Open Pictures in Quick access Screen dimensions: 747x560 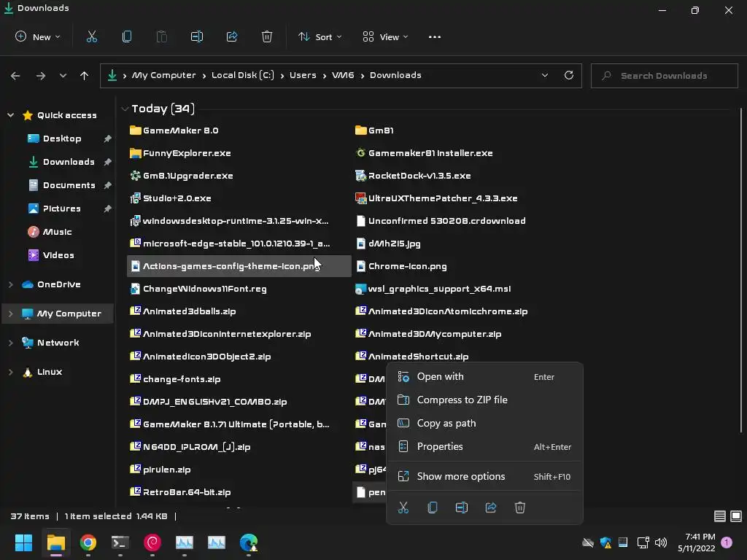[x=61, y=209]
